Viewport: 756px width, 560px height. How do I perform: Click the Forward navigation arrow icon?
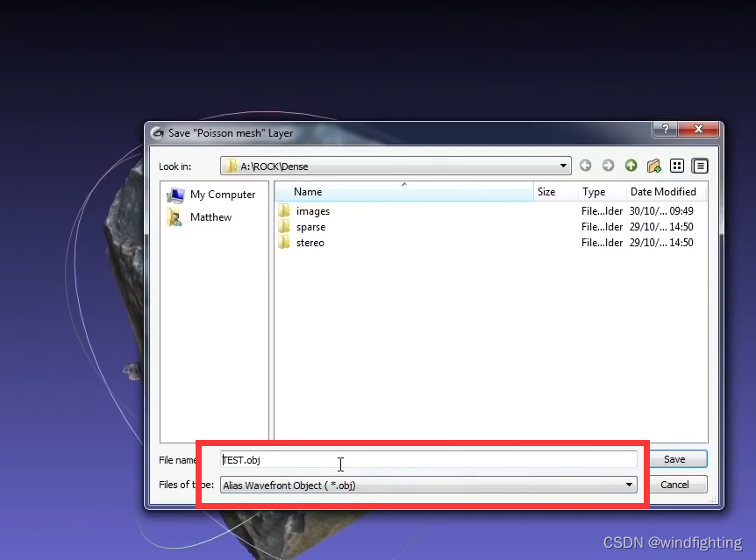pyautogui.click(x=608, y=166)
